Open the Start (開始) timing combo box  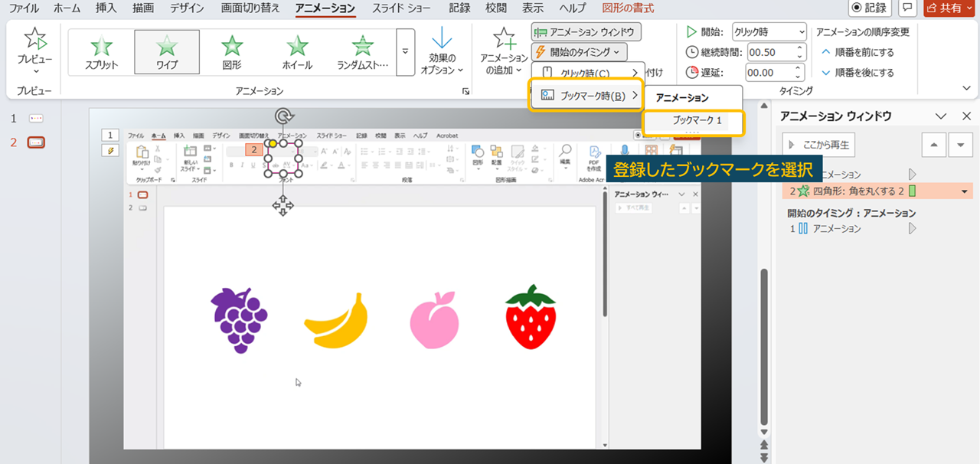tap(769, 32)
